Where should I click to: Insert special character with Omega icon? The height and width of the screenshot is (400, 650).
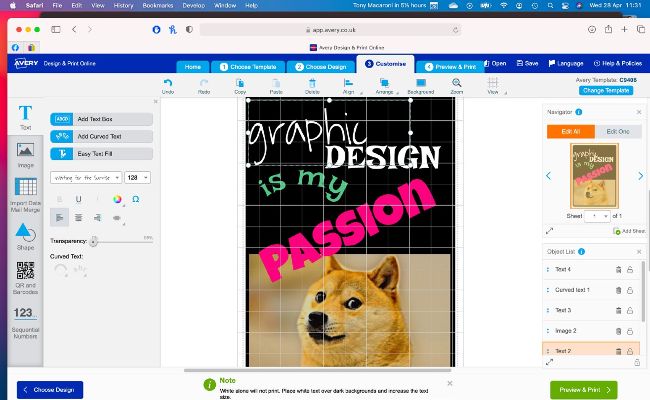136,199
